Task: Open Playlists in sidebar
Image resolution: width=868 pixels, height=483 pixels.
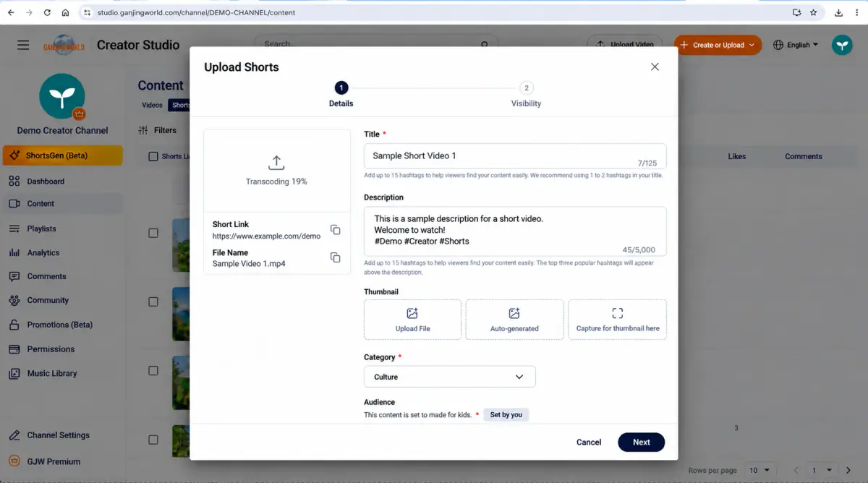Action: pyautogui.click(x=62, y=228)
